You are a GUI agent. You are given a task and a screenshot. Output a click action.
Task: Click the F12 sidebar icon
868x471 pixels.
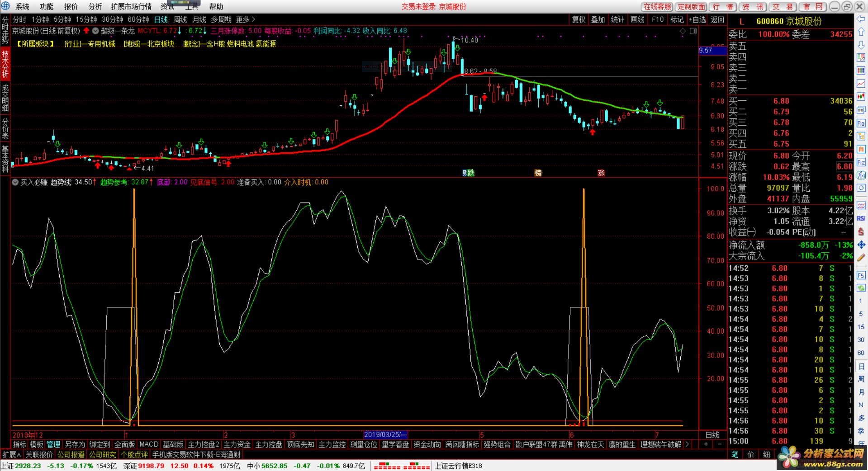[861, 162]
